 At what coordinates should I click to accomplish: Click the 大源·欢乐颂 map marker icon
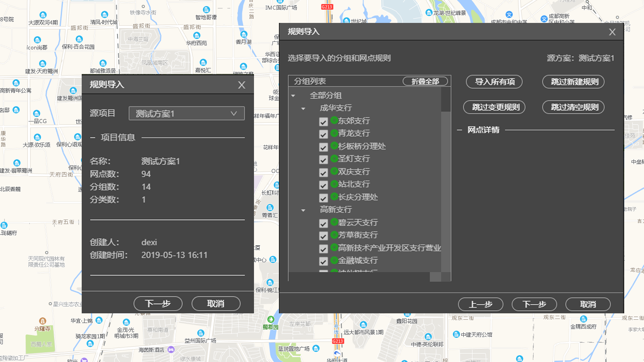(37, 137)
